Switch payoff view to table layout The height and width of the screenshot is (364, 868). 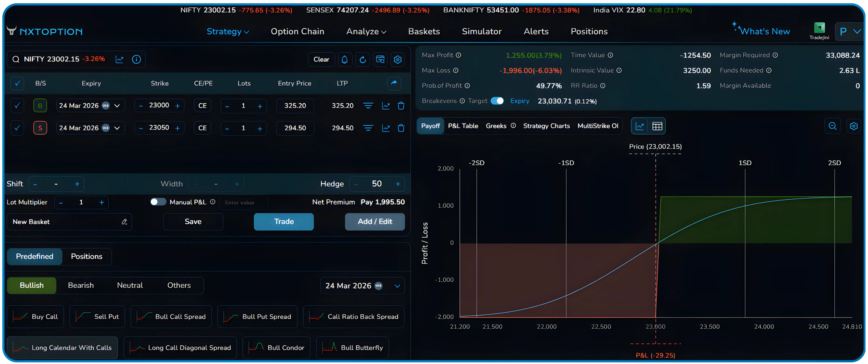657,126
